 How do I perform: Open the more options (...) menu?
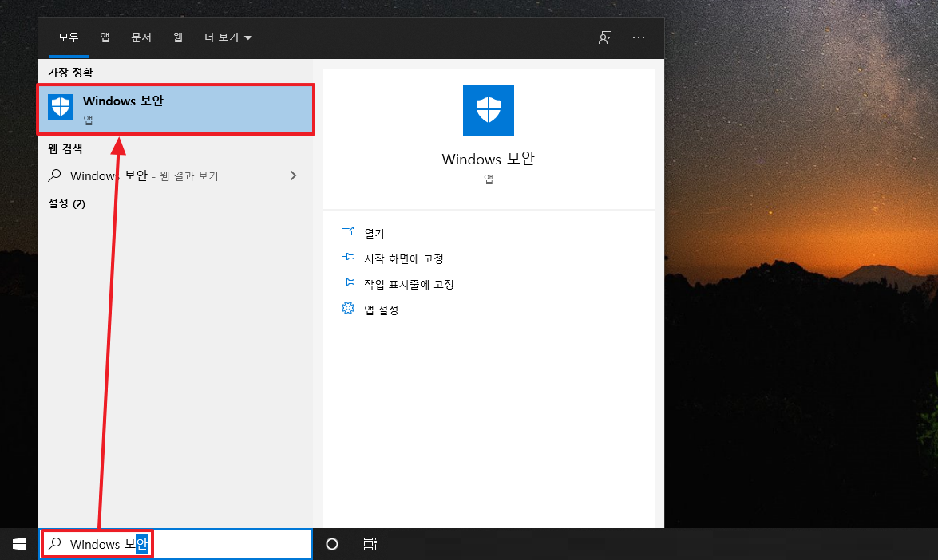click(x=639, y=37)
